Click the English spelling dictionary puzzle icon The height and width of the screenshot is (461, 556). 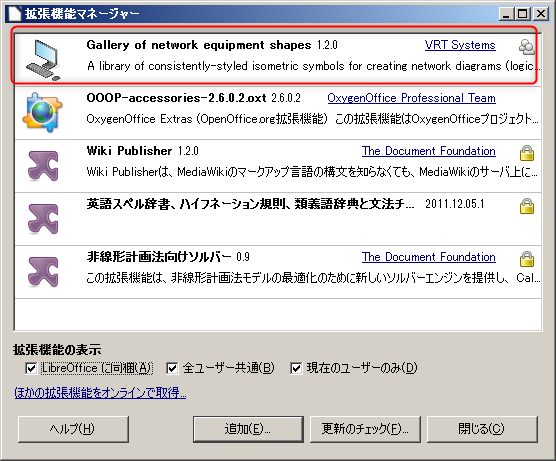[x=43, y=219]
